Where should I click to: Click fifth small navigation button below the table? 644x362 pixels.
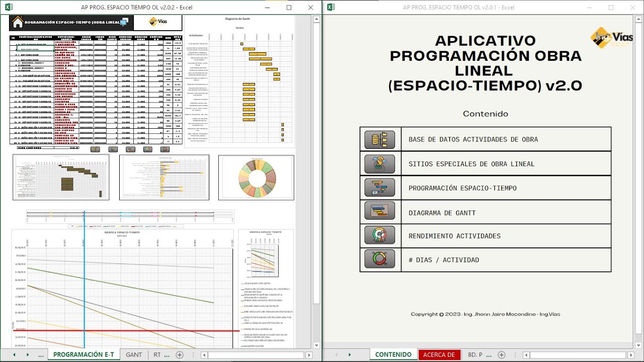click(165, 149)
